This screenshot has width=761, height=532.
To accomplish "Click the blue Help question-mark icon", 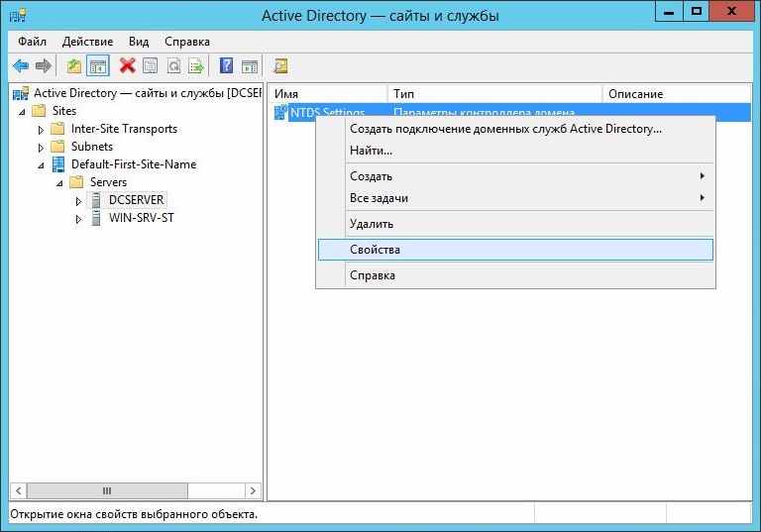I will point(226,66).
